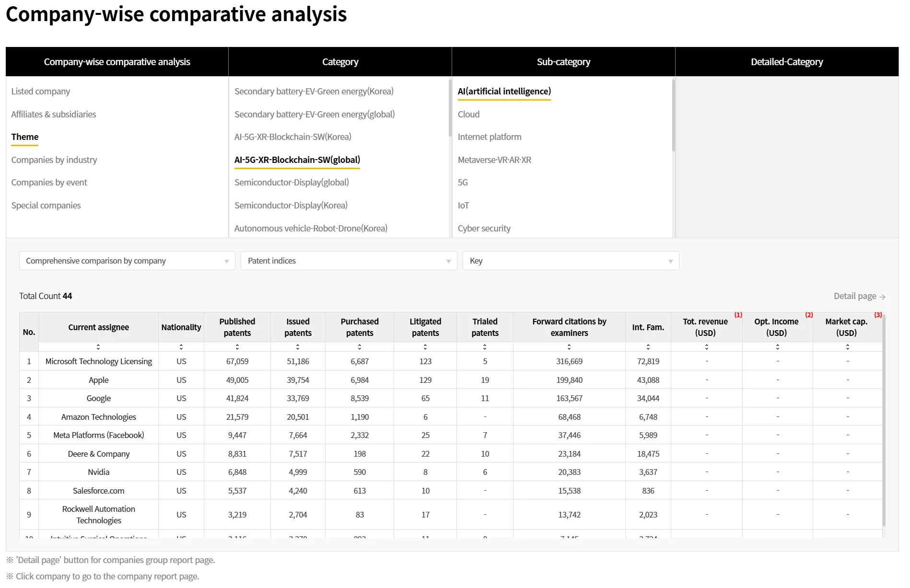Sort by Forward citations by examiners

[569, 347]
